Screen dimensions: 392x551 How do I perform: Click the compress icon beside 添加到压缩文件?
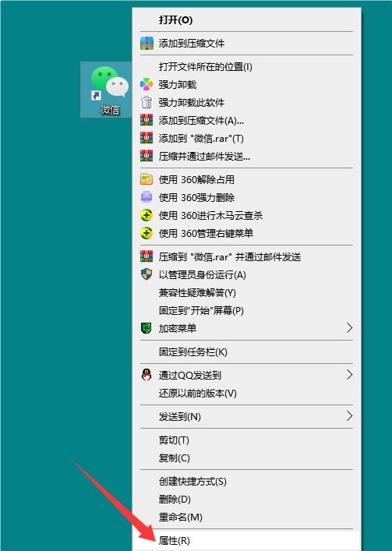coord(147,43)
